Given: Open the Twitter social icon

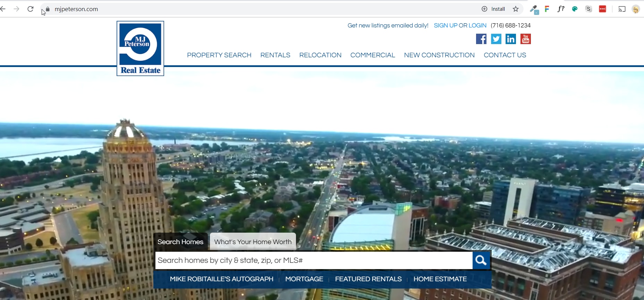Looking at the screenshot, I should [496, 39].
